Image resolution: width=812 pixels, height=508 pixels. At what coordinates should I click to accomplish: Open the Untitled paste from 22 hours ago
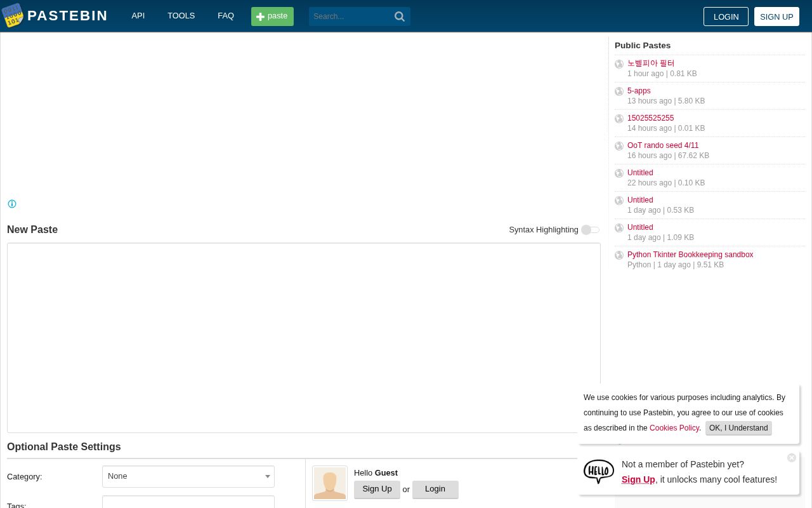(640, 173)
